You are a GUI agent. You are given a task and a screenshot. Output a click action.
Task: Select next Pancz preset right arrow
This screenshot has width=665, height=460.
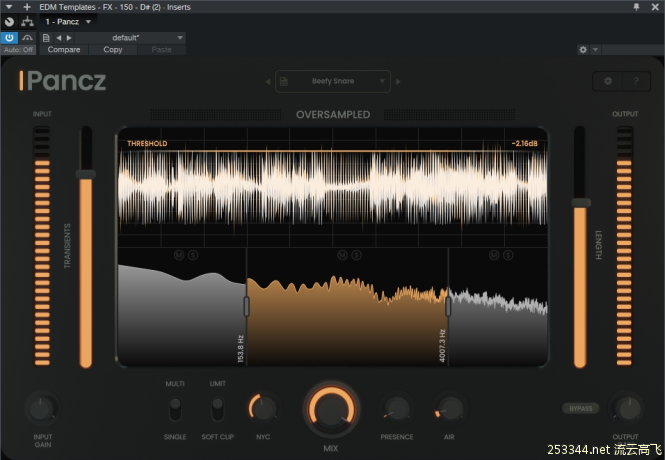[398, 81]
